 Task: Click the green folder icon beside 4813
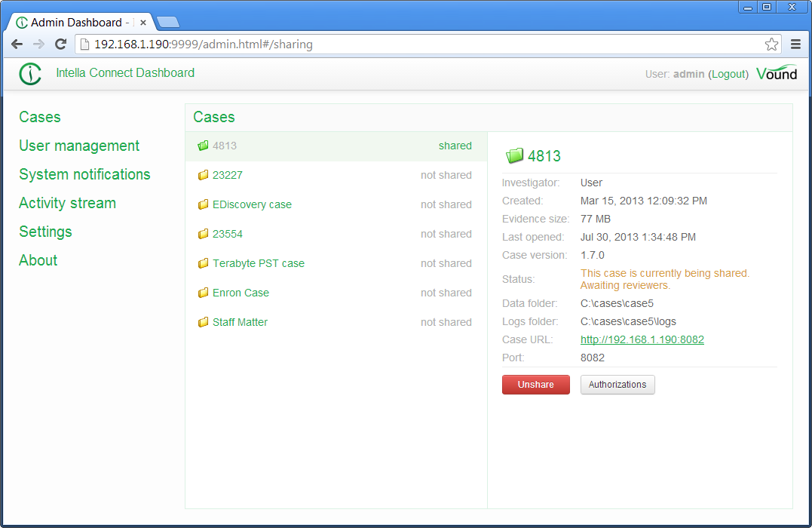pyautogui.click(x=203, y=146)
